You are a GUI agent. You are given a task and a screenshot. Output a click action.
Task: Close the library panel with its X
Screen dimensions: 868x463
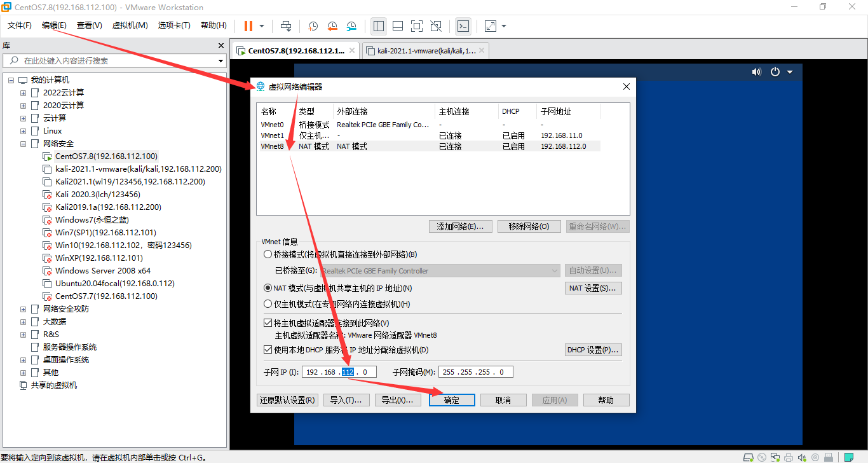(221, 46)
